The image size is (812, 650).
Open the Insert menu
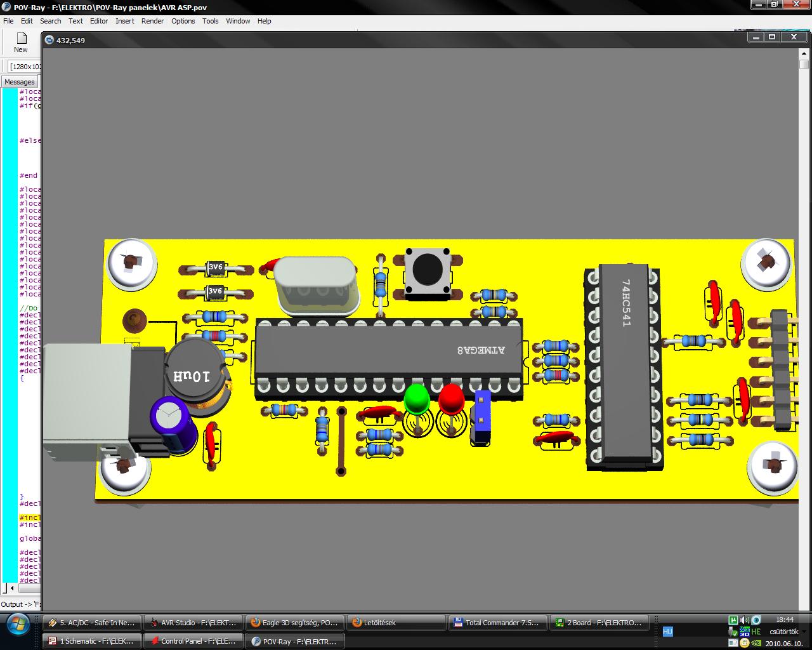(125, 21)
